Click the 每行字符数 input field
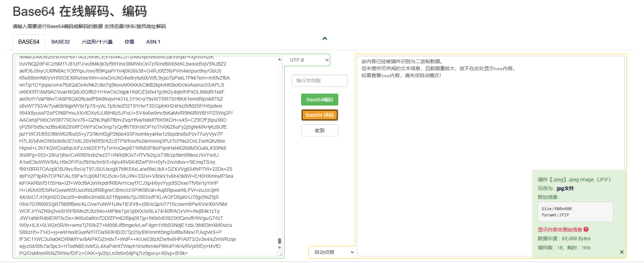The height and width of the screenshot is (263, 644). click(x=319, y=81)
